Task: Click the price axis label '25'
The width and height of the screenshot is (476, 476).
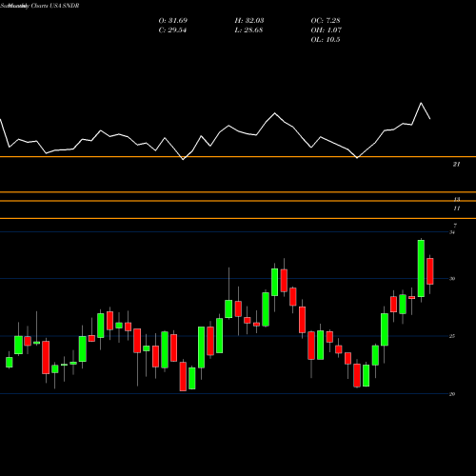Action: (x=452, y=336)
